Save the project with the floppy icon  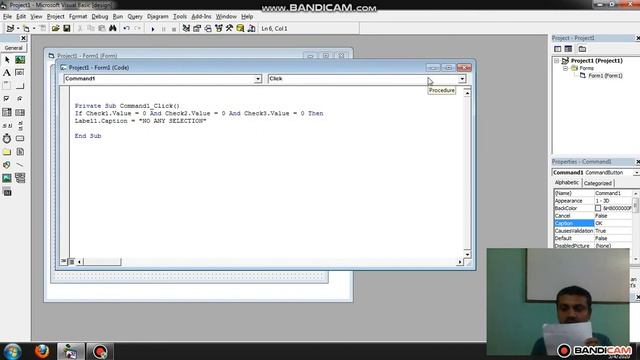[x=67, y=28]
